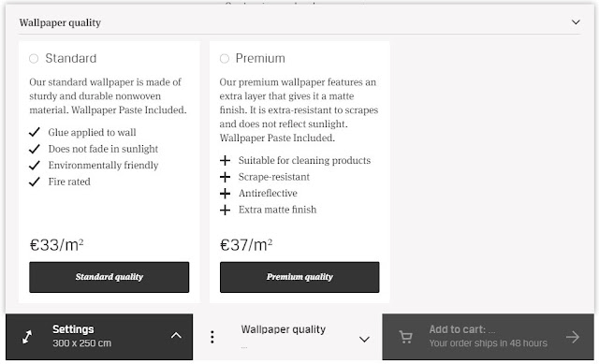Click the Standard quality button
Viewport: 599px width, 364px height.
tap(109, 277)
